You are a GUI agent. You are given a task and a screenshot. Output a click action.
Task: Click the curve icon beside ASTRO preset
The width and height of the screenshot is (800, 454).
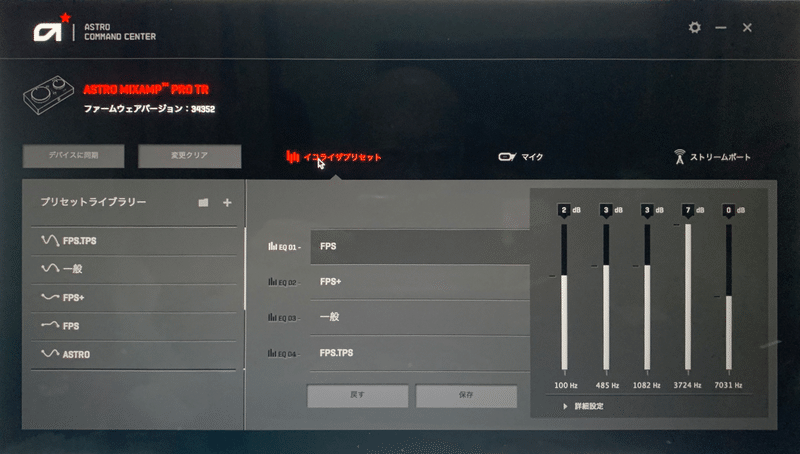(50, 354)
